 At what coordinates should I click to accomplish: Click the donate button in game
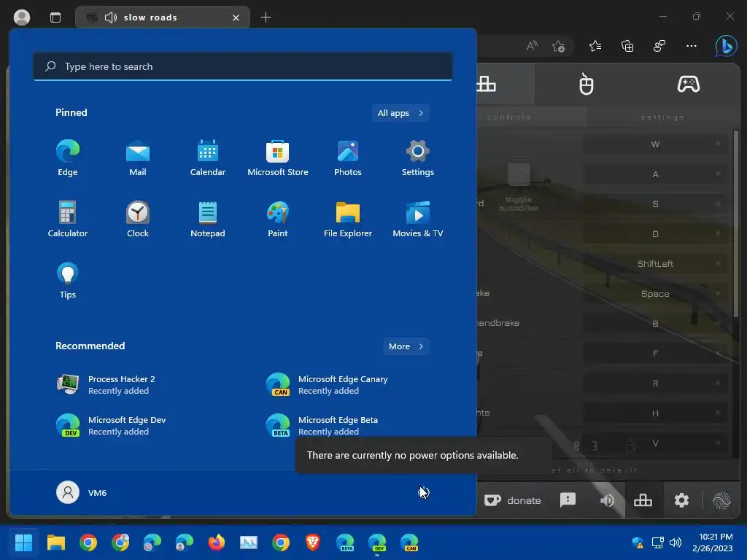point(513,500)
